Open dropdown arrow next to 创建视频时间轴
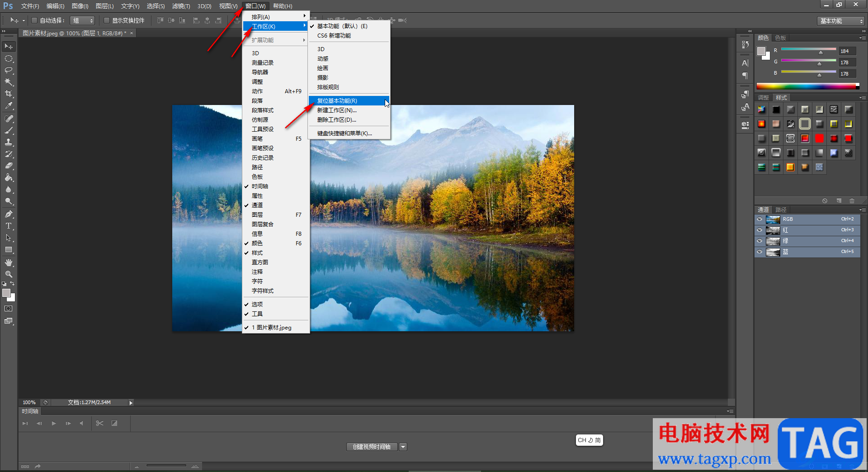The width and height of the screenshot is (868, 472). click(x=403, y=447)
